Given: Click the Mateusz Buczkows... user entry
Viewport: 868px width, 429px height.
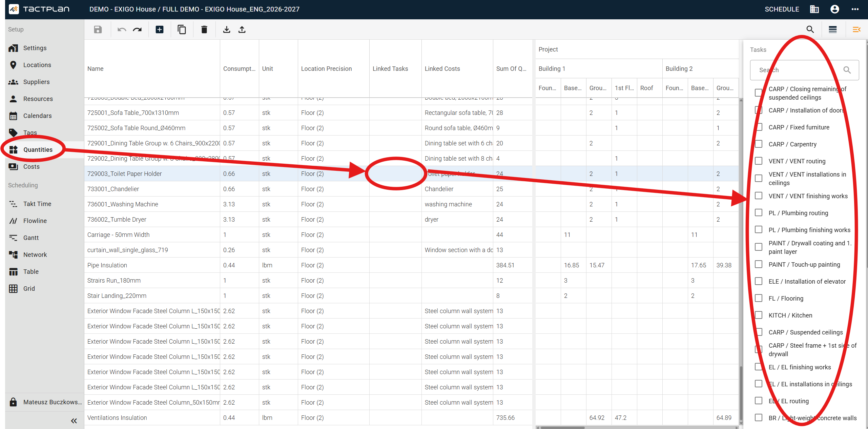Looking at the screenshot, I should (45, 402).
